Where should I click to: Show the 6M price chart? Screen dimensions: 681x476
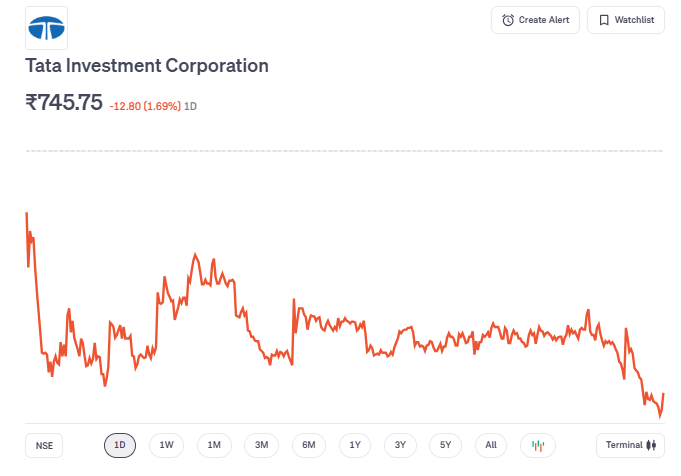[309, 445]
